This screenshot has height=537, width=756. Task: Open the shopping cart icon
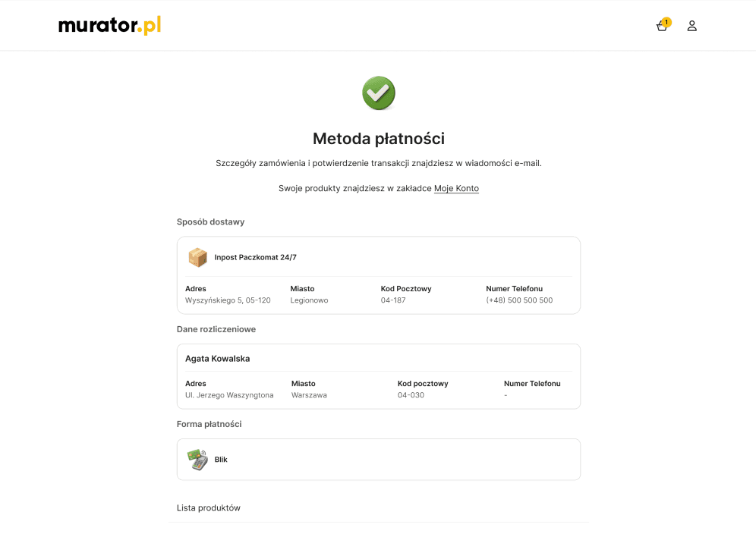pyautogui.click(x=661, y=26)
